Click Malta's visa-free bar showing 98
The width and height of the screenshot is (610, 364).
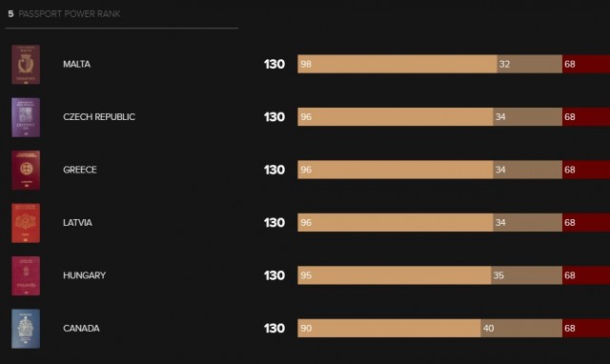[x=397, y=64]
